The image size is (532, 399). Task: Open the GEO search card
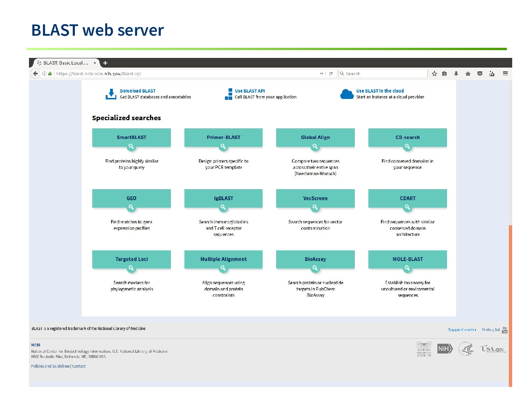(131, 198)
